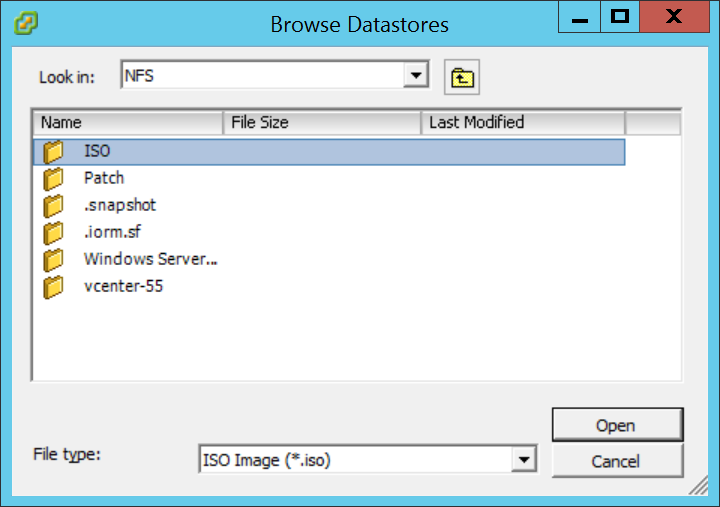Select the .snapshot folder name
Viewport: 720px width, 507px height.
click(x=120, y=205)
